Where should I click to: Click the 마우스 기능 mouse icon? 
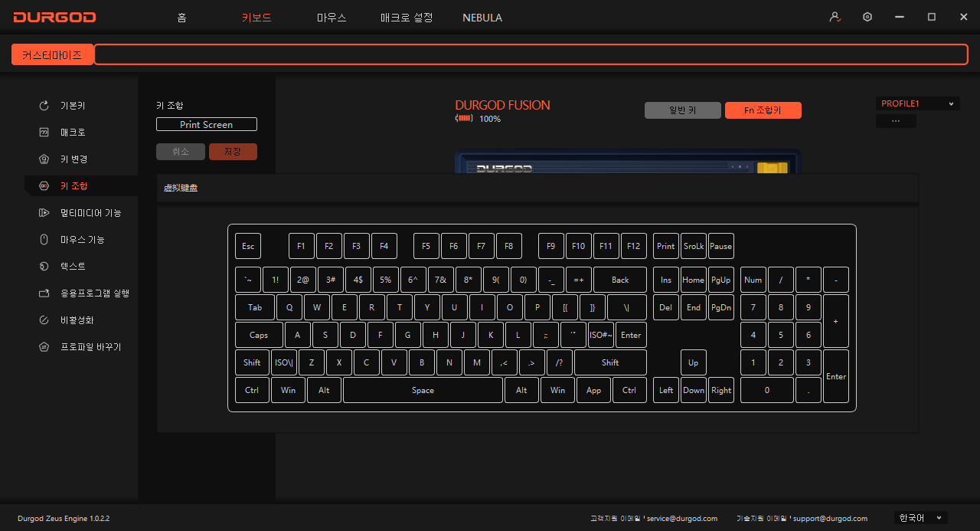point(44,240)
